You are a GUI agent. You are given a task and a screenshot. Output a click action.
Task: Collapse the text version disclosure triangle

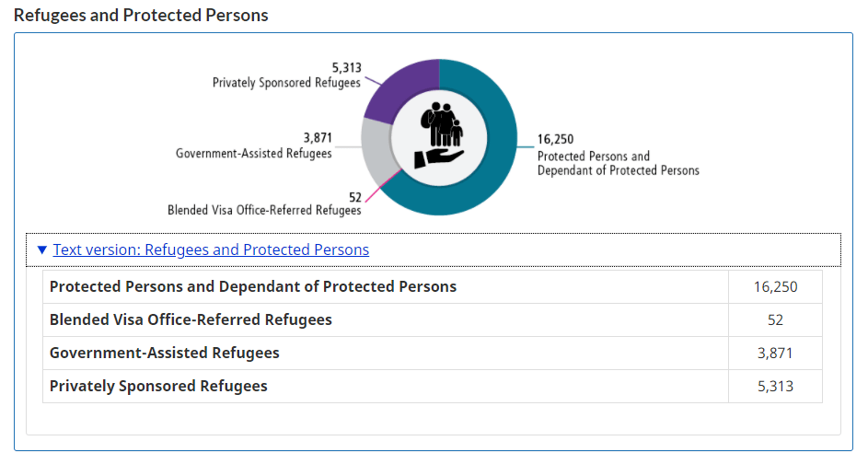pos(41,250)
